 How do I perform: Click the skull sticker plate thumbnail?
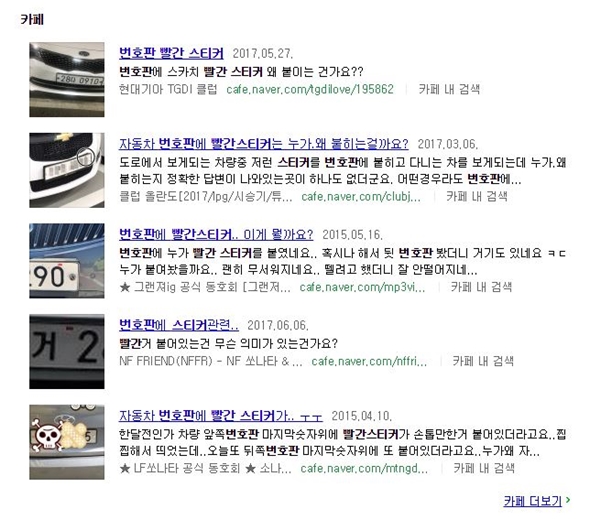click(67, 442)
